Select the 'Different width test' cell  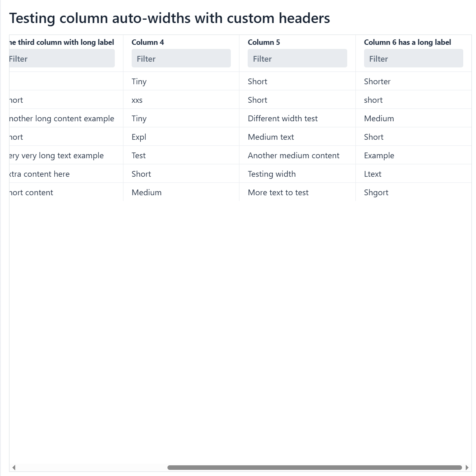(283, 118)
